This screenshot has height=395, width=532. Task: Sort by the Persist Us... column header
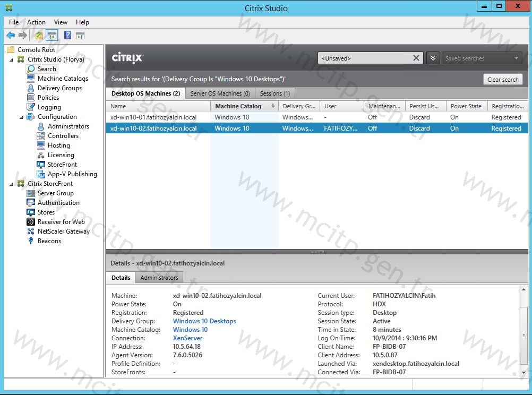coord(426,106)
